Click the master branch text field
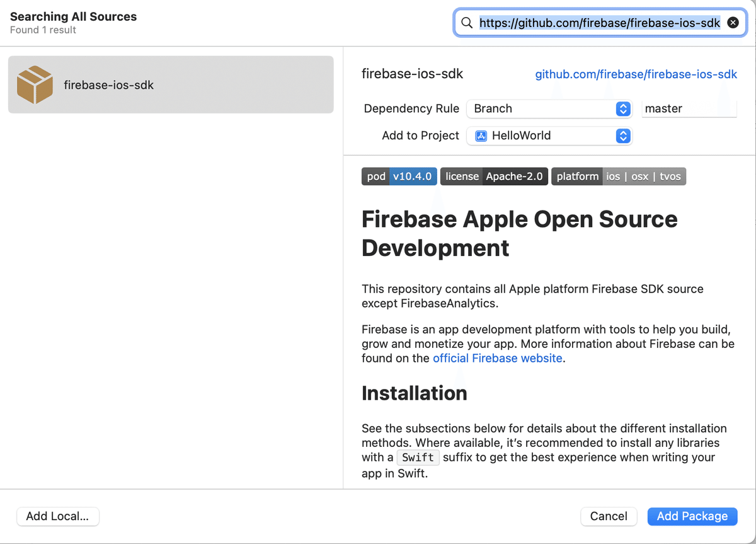Image resolution: width=756 pixels, height=544 pixels. pyautogui.click(x=689, y=108)
